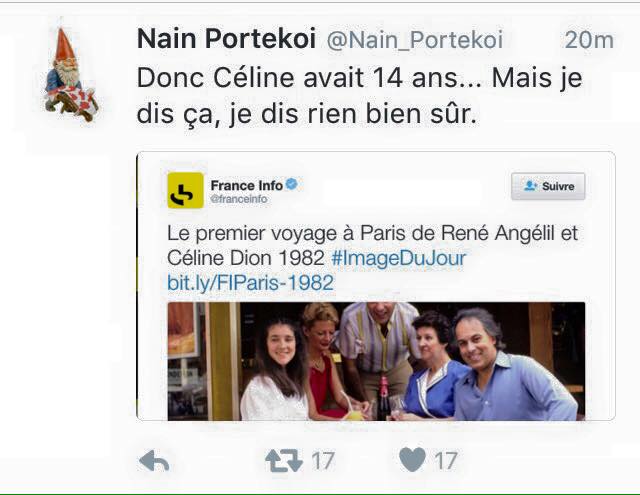Click the France Info verified badge
The image size is (640, 495).
(292, 185)
